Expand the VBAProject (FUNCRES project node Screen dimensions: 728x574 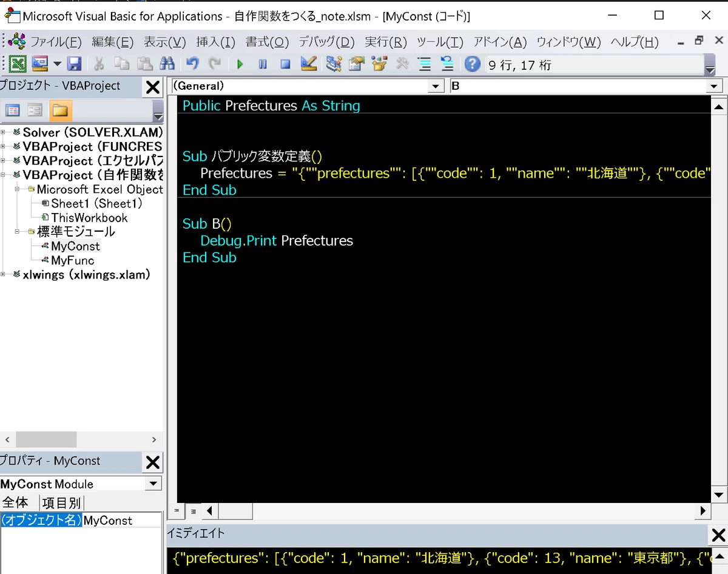[4, 146]
